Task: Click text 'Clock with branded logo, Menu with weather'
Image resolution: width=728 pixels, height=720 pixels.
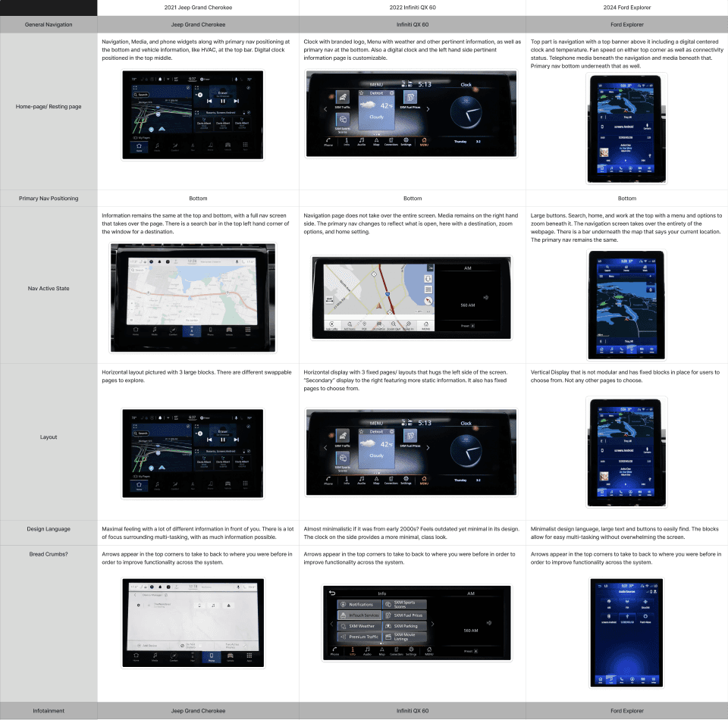Action: pyautogui.click(x=356, y=42)
